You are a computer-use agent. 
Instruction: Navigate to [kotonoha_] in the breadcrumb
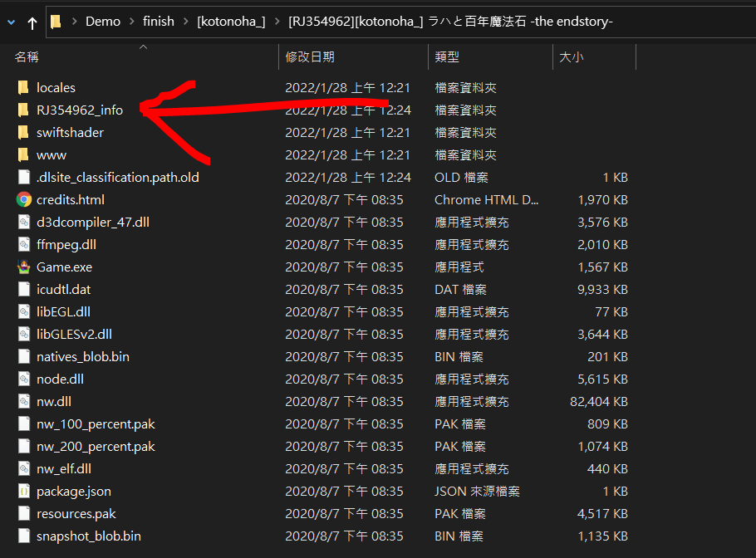pyautogui.click(x=231, y=22)
